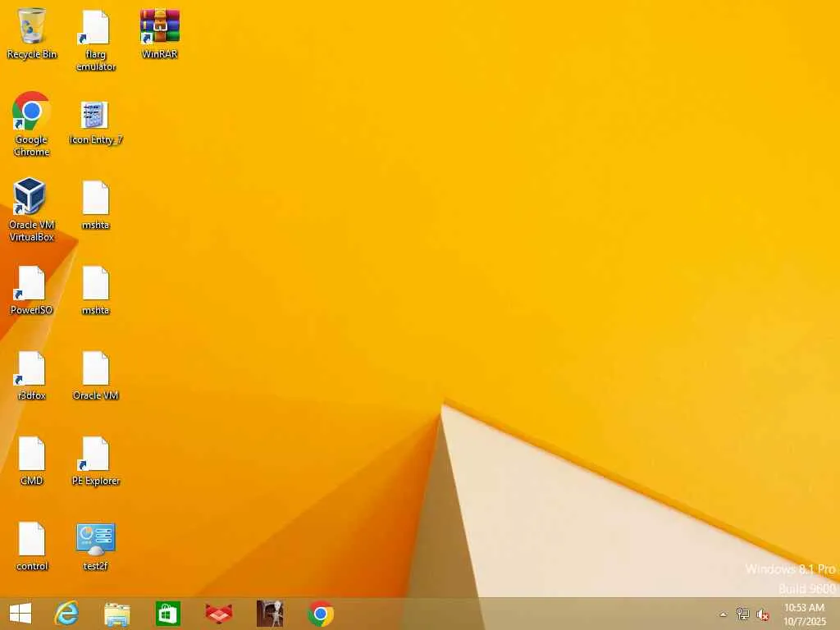Launch Internet Explorer from the taskbar
This screenshot has height=630, width=840.
(x=66, y=614)
